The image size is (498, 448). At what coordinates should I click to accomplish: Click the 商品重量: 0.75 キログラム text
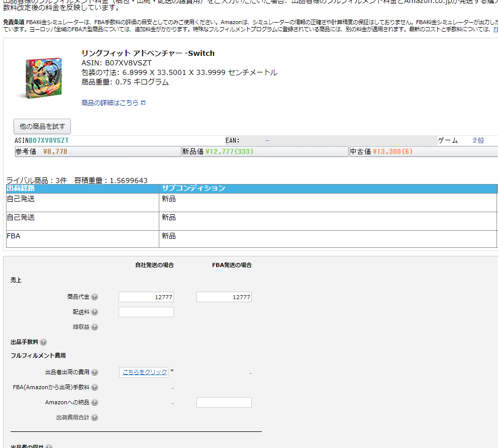point(125,82)
